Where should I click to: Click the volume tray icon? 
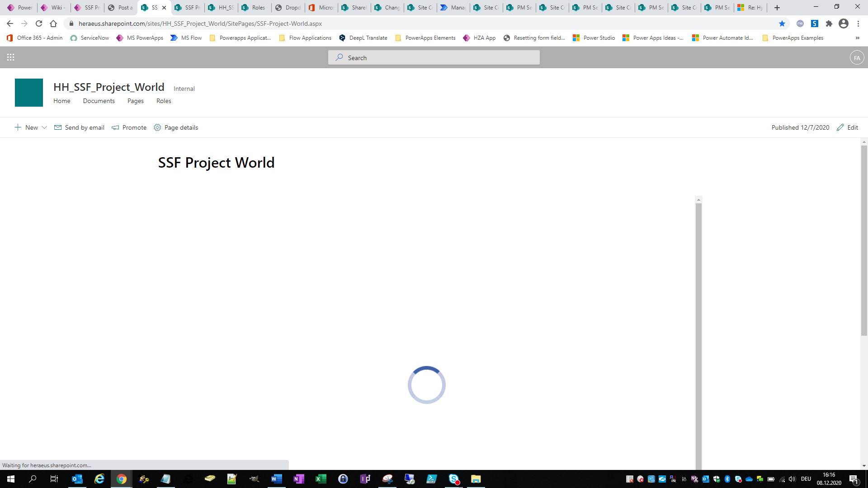(x=792, y=479)
